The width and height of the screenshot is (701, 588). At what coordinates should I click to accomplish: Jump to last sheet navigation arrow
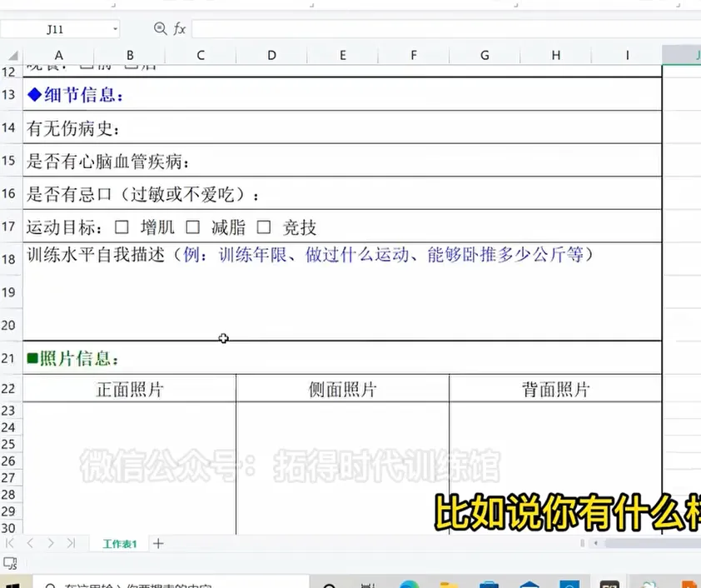point(71,543)
